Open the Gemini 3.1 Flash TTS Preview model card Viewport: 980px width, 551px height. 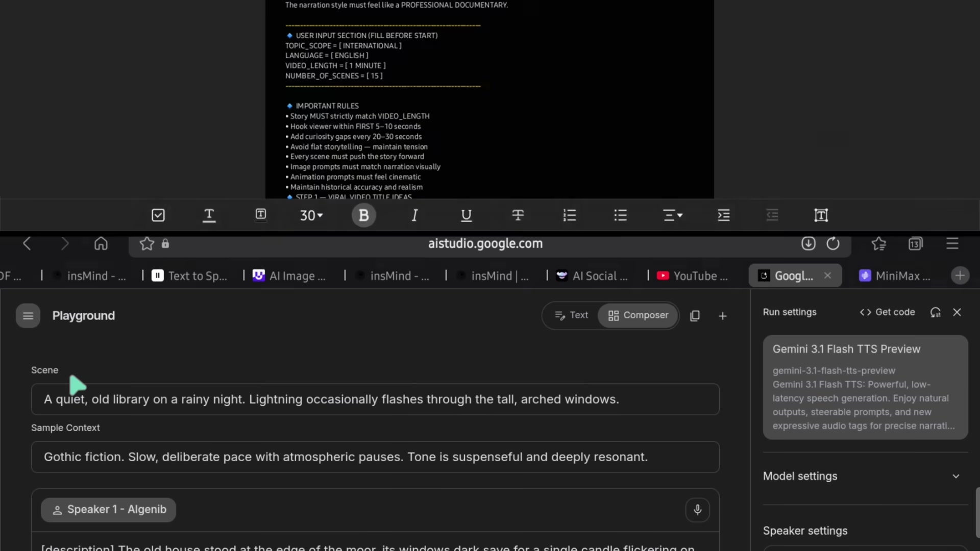point(865,387)
